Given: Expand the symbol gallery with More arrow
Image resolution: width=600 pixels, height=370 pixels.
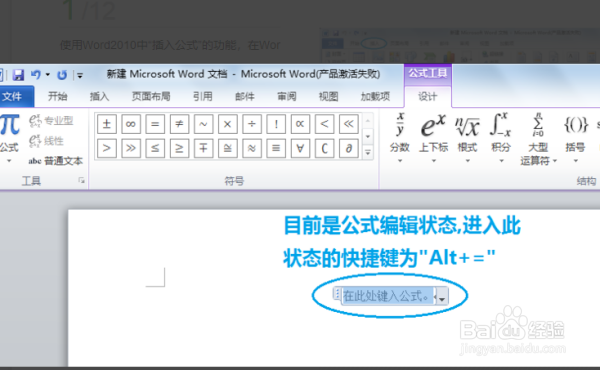Looking at the screenshot, I should pos(368,152).
